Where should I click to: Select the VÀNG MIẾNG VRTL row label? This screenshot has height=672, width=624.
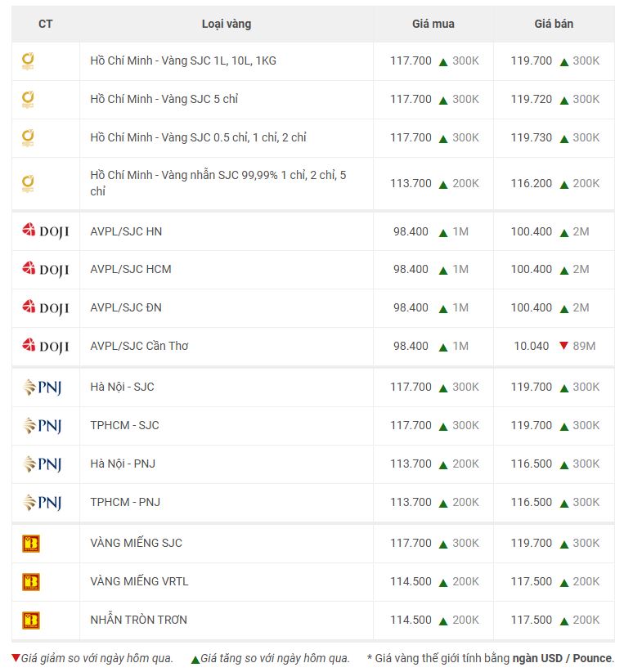139,581
